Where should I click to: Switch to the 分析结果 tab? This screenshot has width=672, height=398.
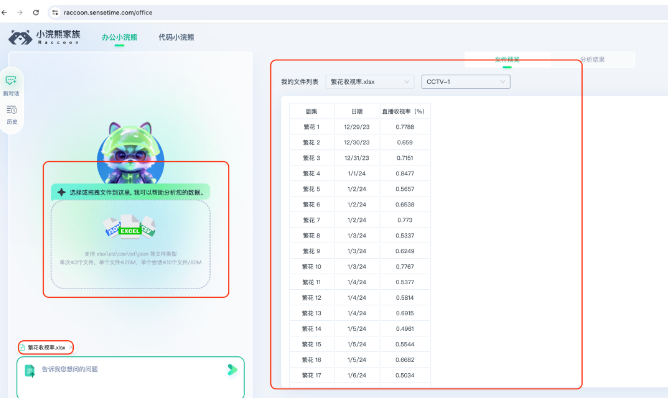(x=592, y=60)
